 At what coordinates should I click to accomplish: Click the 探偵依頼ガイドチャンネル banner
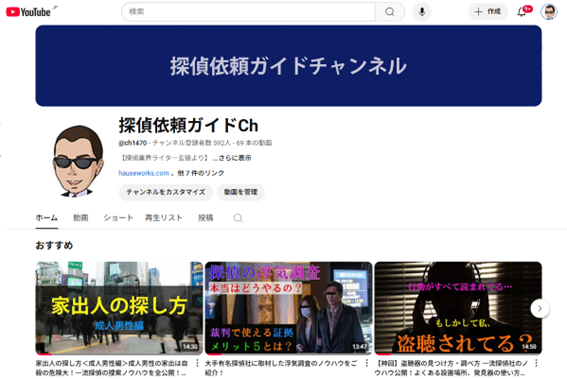point(289,66)
